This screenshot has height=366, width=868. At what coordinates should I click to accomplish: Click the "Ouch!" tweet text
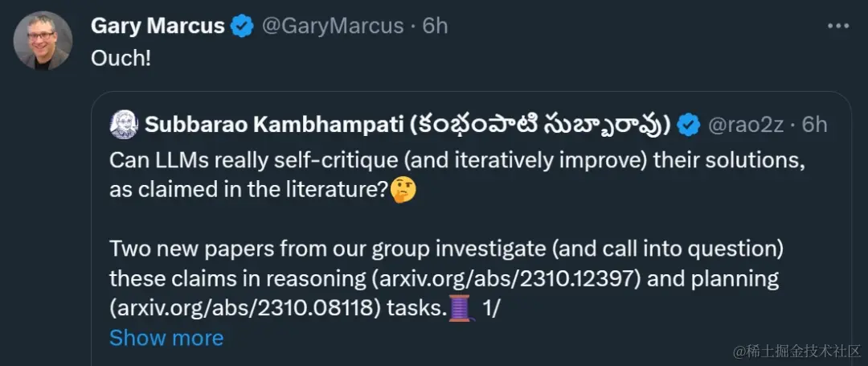pos(121,59)
